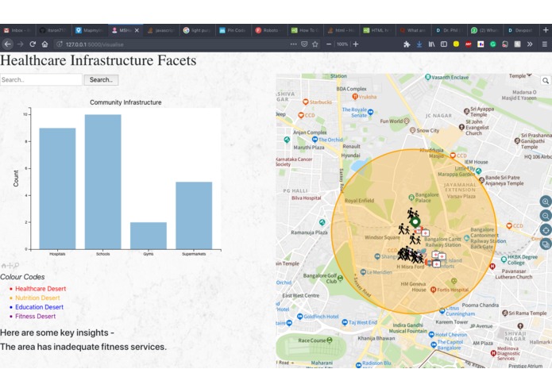The height and width of the screenshot is (392, 552).
Task: Open the page actions three-dots menu
Action: pyautogui.click(x=293, y=44)
